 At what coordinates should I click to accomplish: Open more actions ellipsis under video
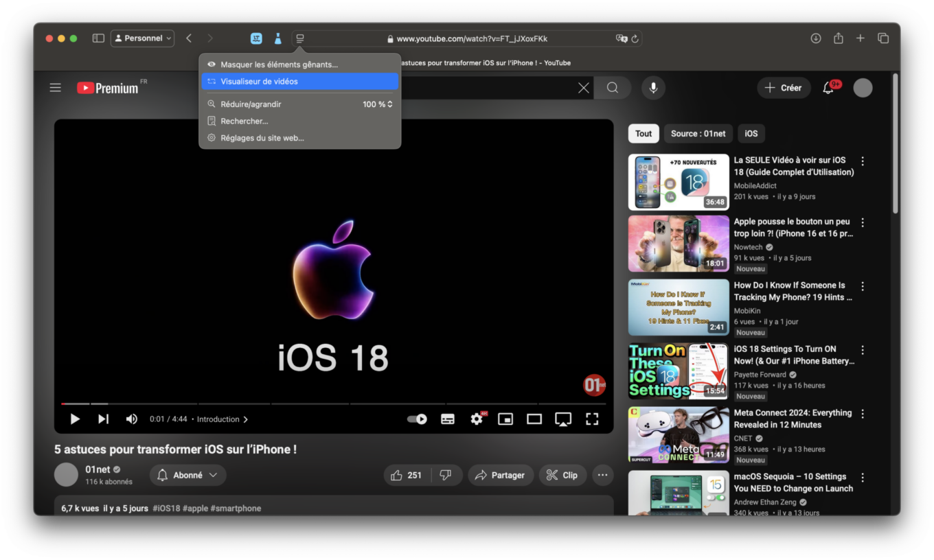pos(602,475)
